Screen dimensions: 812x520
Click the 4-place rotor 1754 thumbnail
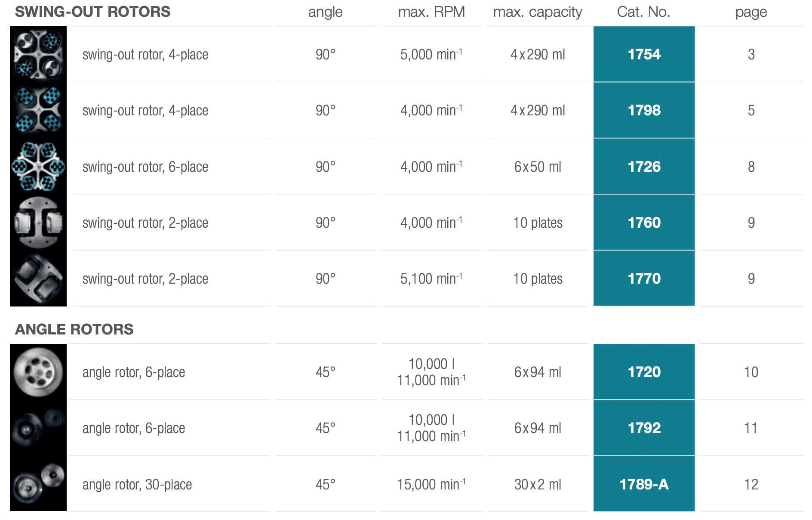[38, 54]
